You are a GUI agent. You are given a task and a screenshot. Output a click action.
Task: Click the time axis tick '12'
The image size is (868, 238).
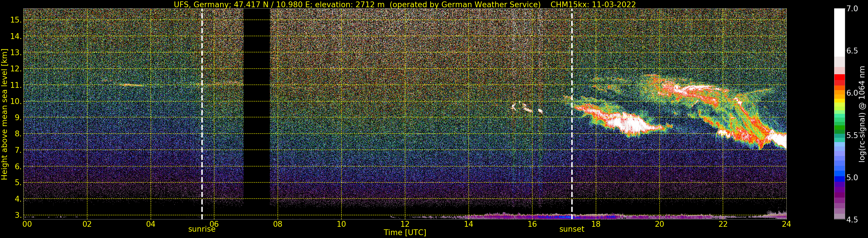click(x=405, y=224)
